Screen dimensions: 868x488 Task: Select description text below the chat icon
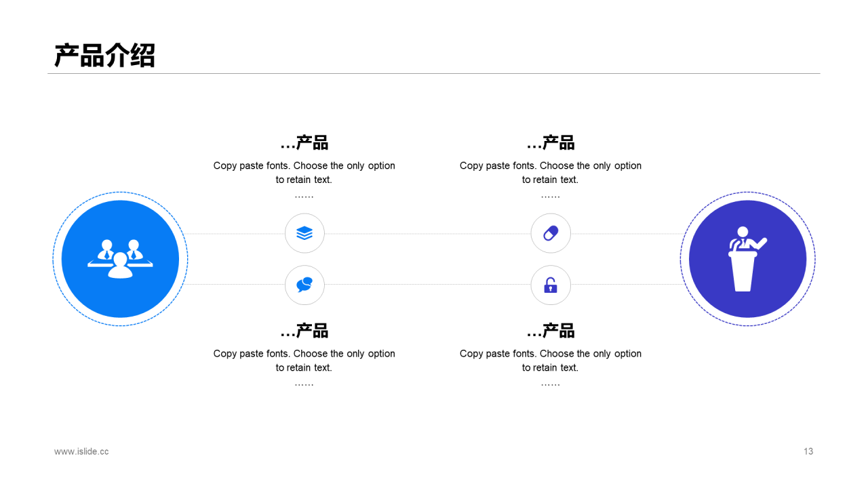coord(304,367)
